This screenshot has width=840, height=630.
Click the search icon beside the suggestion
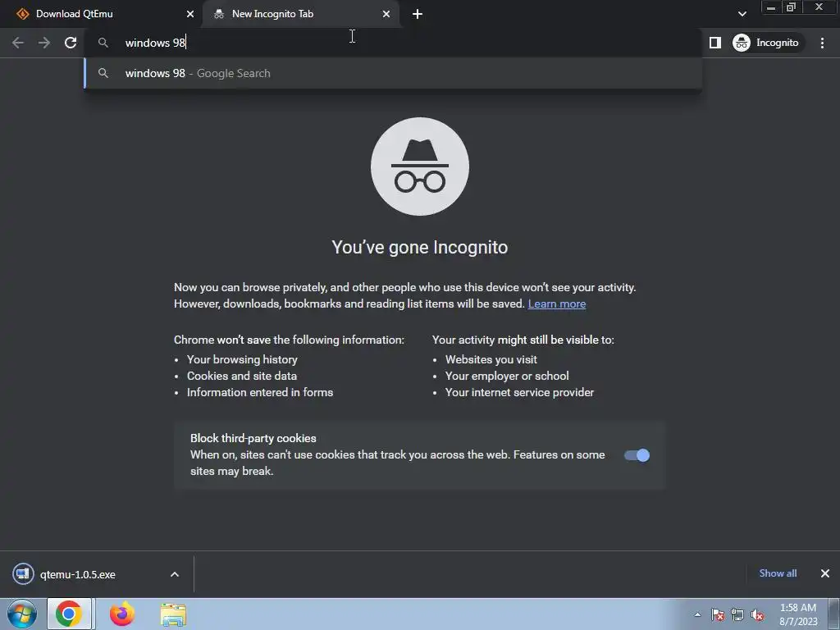click(103, 73)
